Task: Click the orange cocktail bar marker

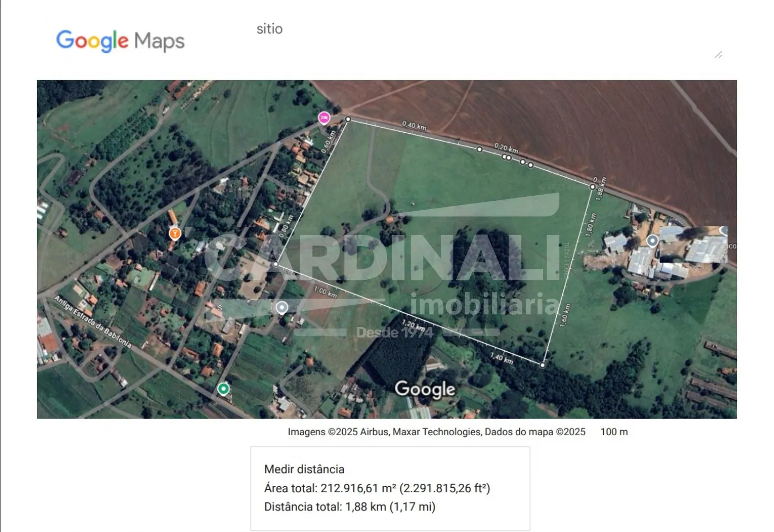Action: (x=175, y=233)
